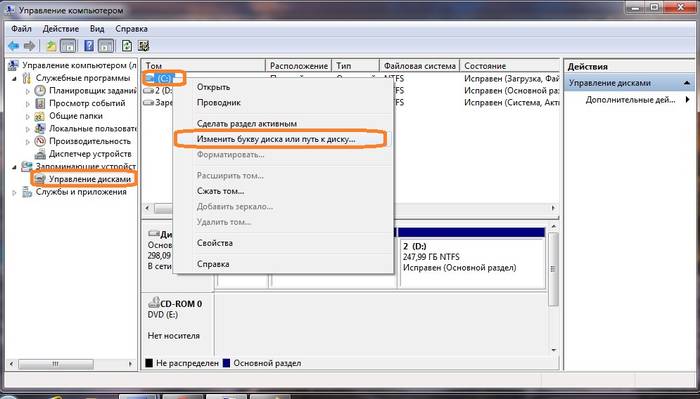Open the Действие menu
Image resolution: width=700 pixels, height=399 pixels.
pyautogui.click(x=61, y=29)
